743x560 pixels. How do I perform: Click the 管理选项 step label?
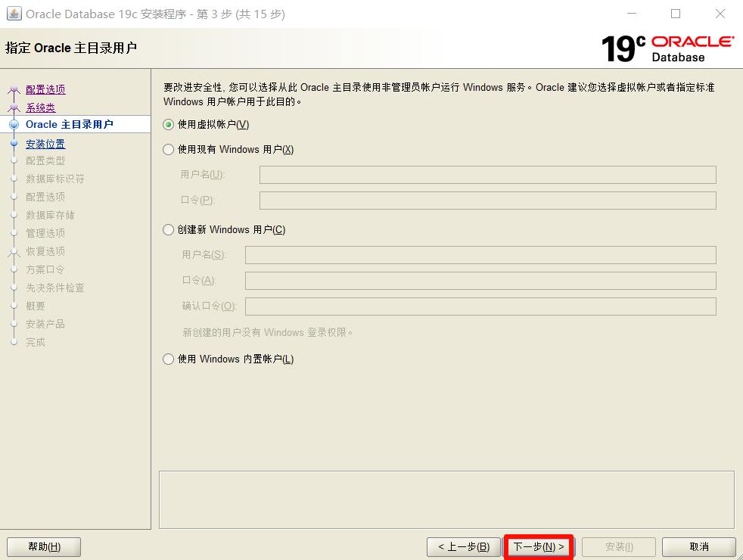(45, 234)
